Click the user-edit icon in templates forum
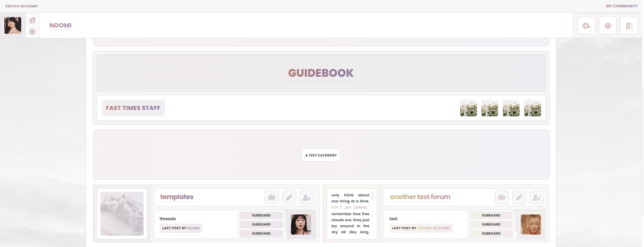644x247 pixels. [307, 197]
